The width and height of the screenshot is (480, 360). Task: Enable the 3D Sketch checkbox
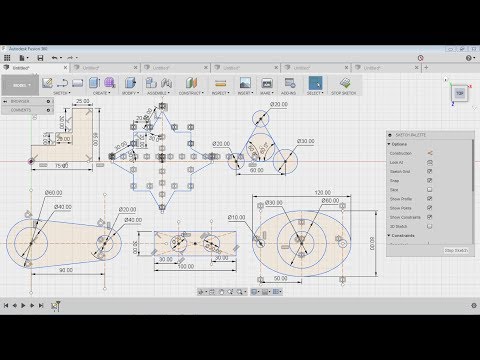coord(430,226)
